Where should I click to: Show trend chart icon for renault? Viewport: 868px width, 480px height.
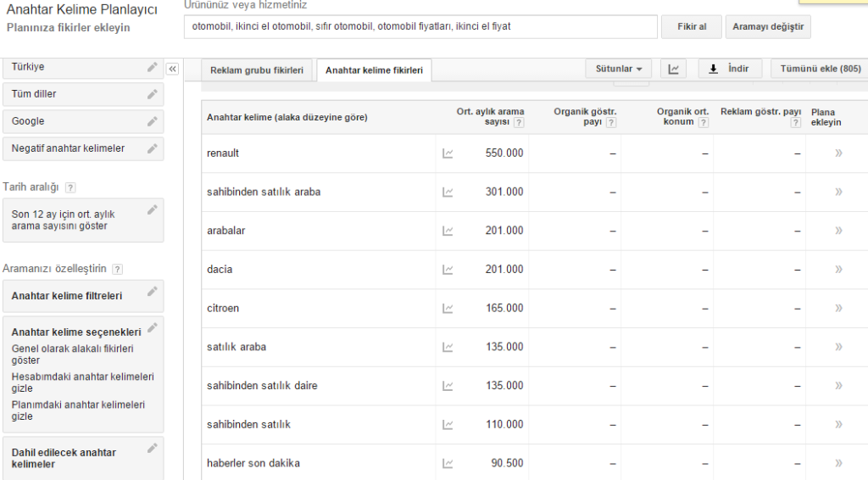(x=448, y=153)
